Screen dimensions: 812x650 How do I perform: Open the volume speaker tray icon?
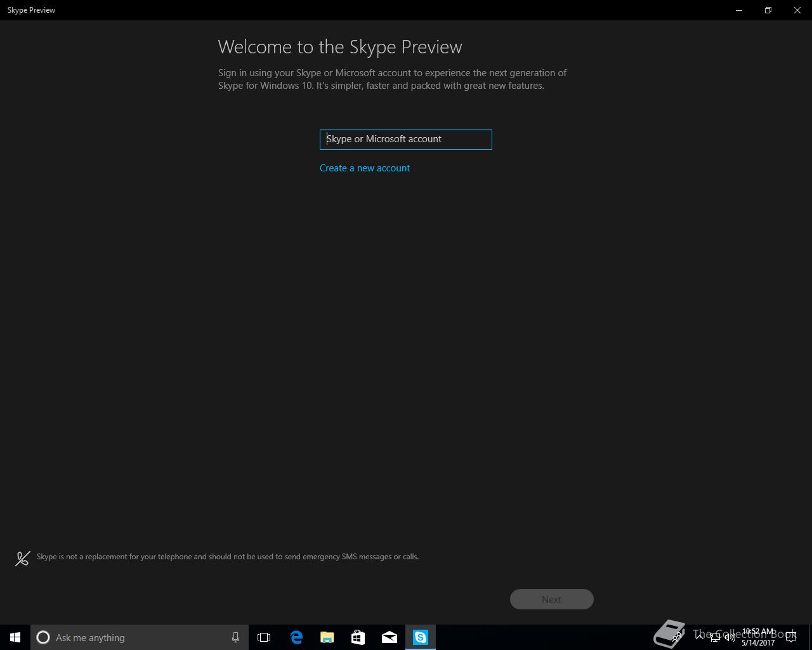[730, 637]
